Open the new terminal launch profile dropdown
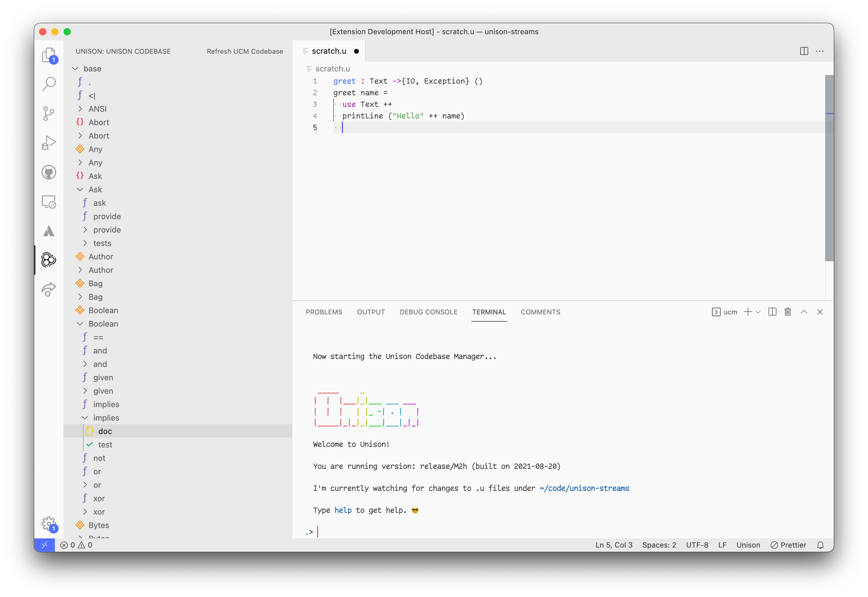868x597 pixels. 758,312
